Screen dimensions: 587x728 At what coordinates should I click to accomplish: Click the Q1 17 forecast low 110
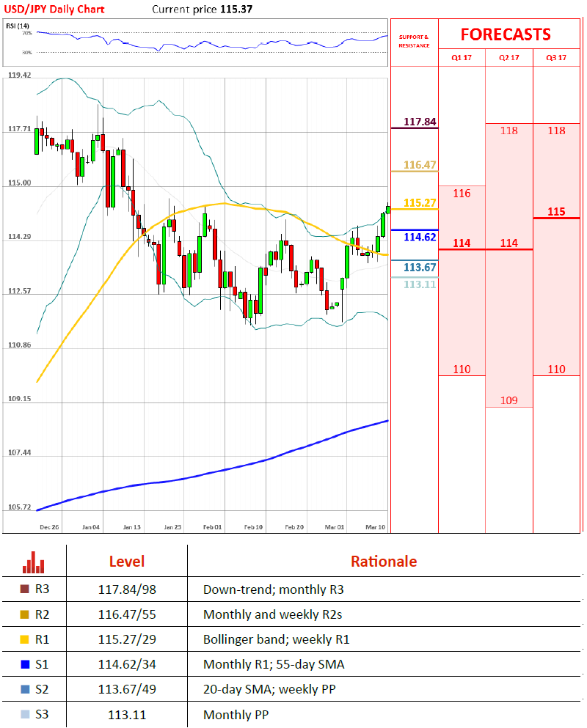[x=462, y=369]
